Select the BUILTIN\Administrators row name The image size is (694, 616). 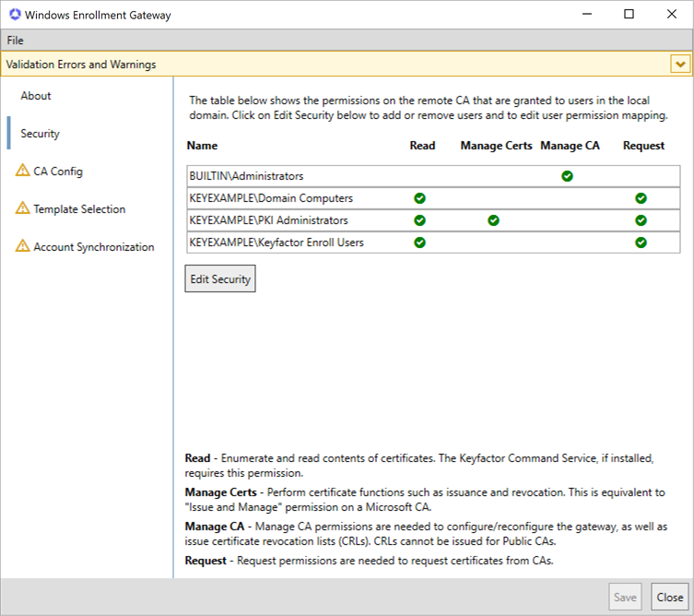click(x=246, y=176)
